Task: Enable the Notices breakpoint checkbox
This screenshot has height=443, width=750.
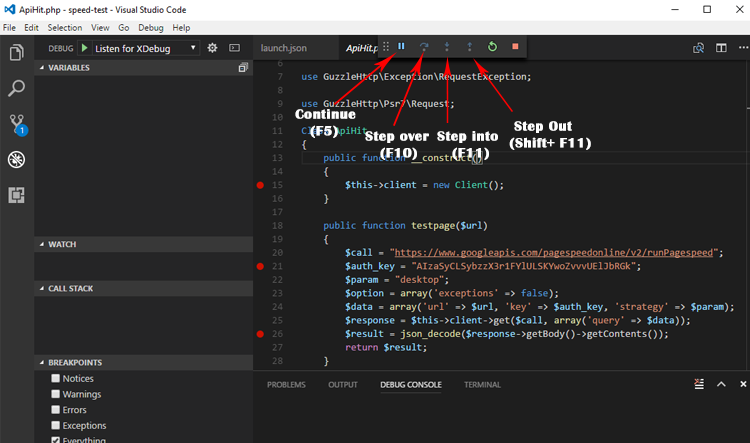Action: (x=56, y=379)
